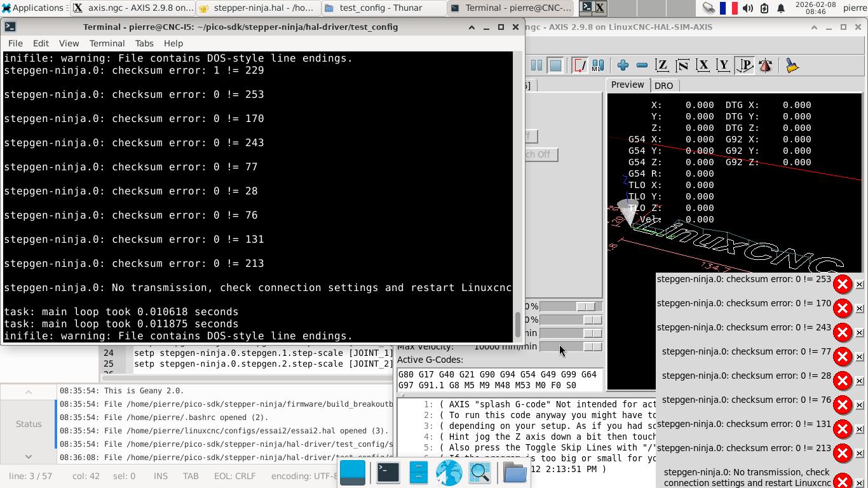Zoom in with the blue plus icon
This screenshot has width=868, height=488.
pyautogui.click(x=623, y=65)
